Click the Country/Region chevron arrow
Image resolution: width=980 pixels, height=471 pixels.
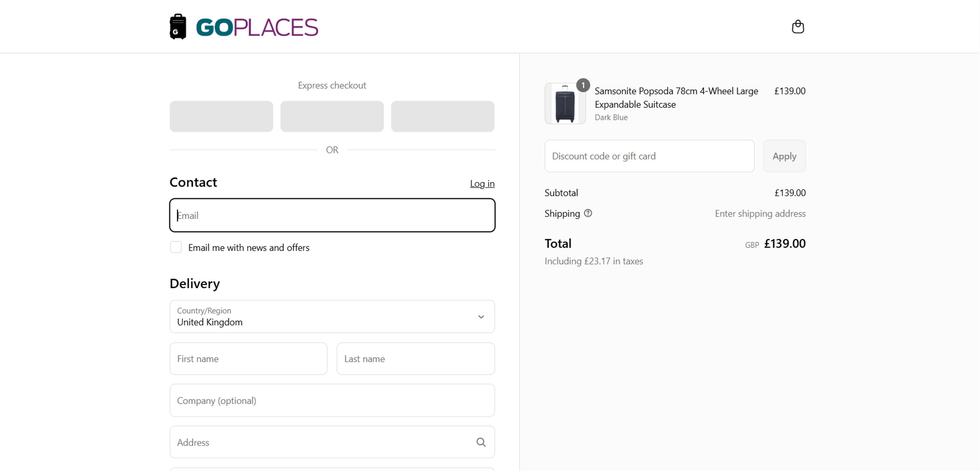(481, 317)
